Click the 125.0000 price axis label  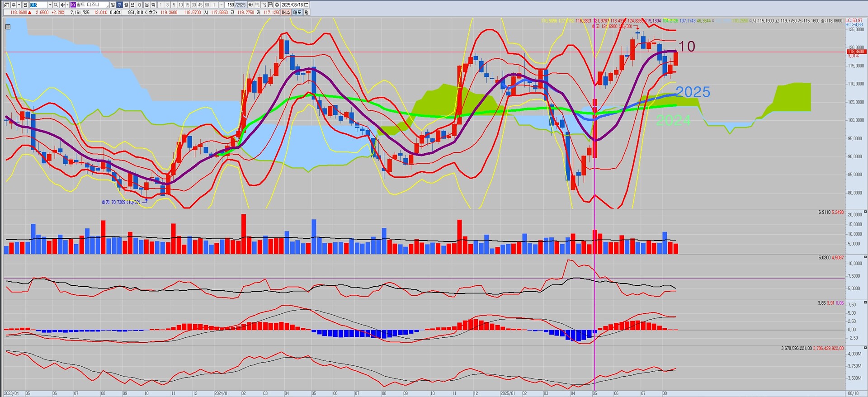856,29
